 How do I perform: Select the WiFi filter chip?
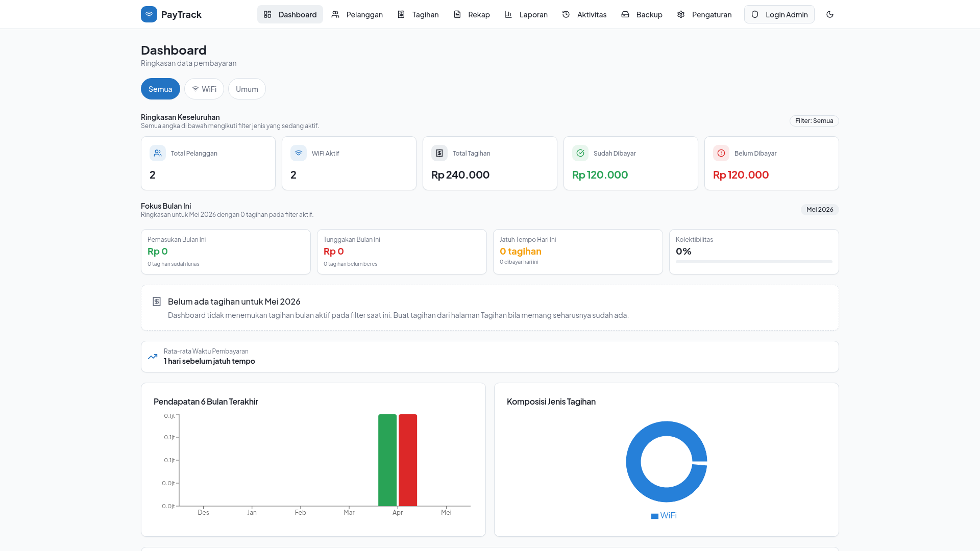(204, 89)
